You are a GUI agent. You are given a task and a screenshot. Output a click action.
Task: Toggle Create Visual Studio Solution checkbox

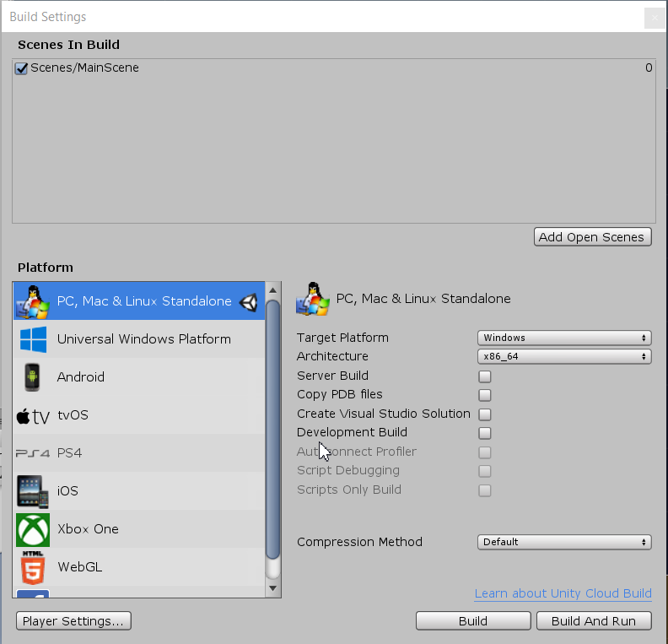pyautogui.click(x=485, y=414)
